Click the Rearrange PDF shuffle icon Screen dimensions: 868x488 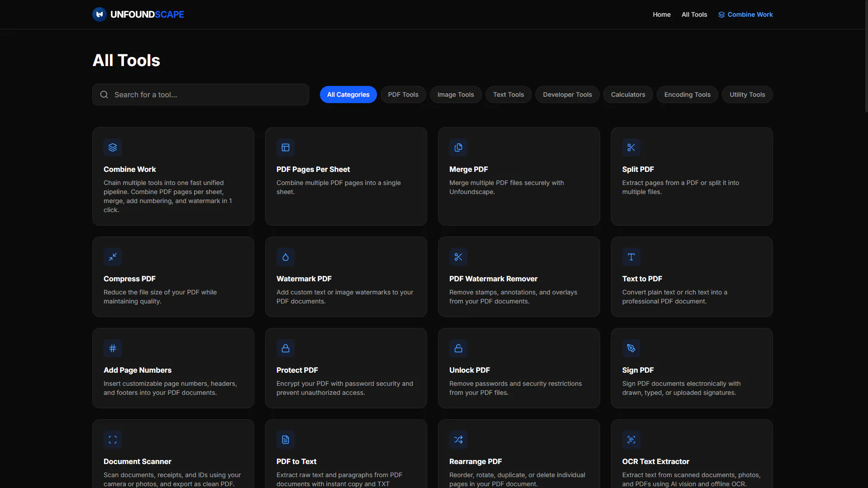pyautogui.click(x=458, y=440)
